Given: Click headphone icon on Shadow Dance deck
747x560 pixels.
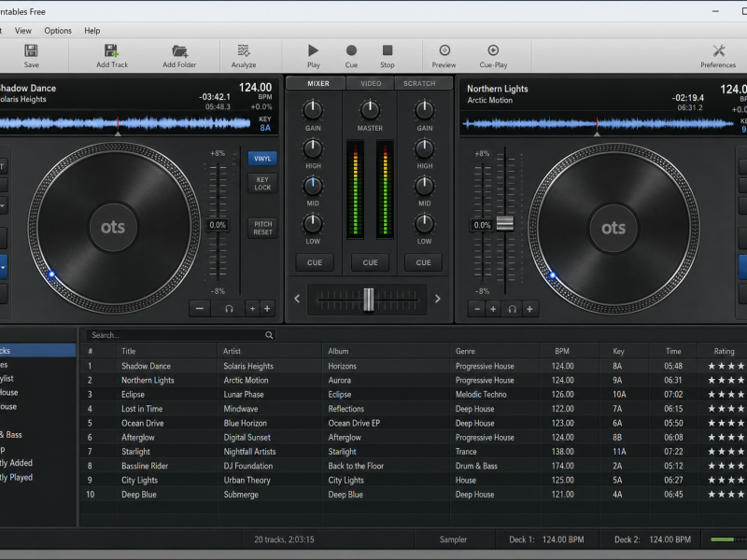Looking at the screenshot, I should 229,309.
